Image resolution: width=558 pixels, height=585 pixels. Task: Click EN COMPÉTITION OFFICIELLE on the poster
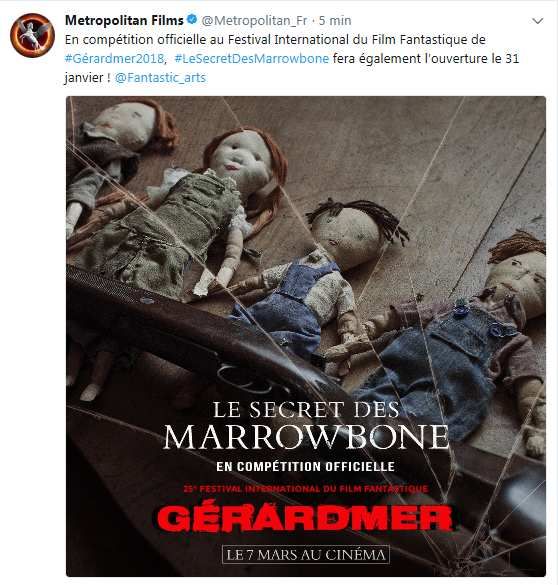pyautogui.click(x=305, y=466)
